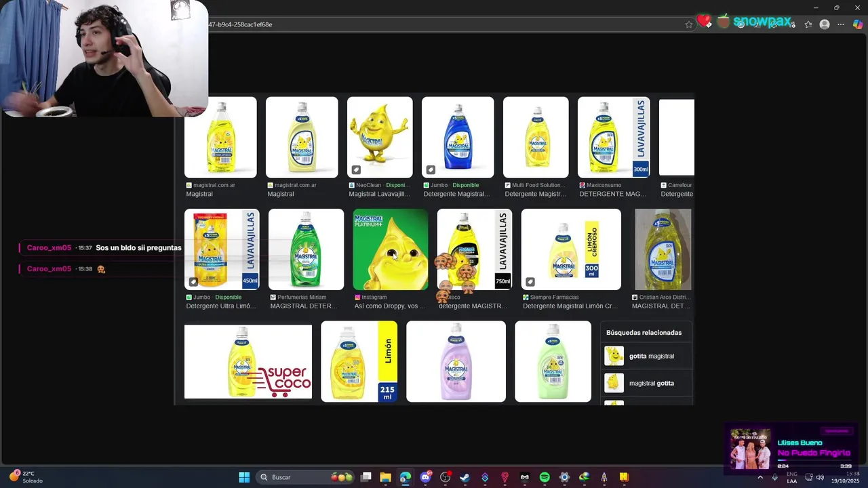Show hidden system tray icons
Screen dimensions: 868x488
point(760,477)
